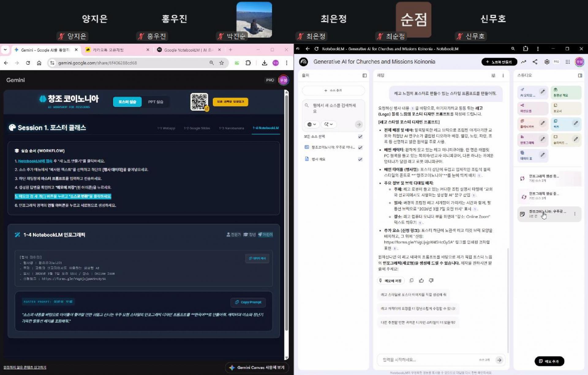
Task: Open the NotebookLM에 접속 link
Action: pyautogui.click(x=35, y=161)
